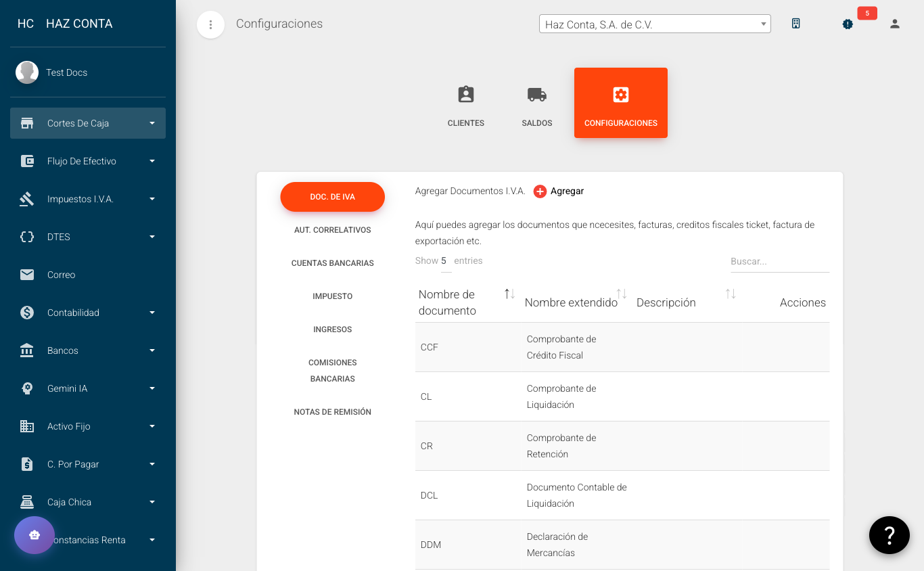Click the help question mark bubble

pyautogui.click(x=889, y=534)
